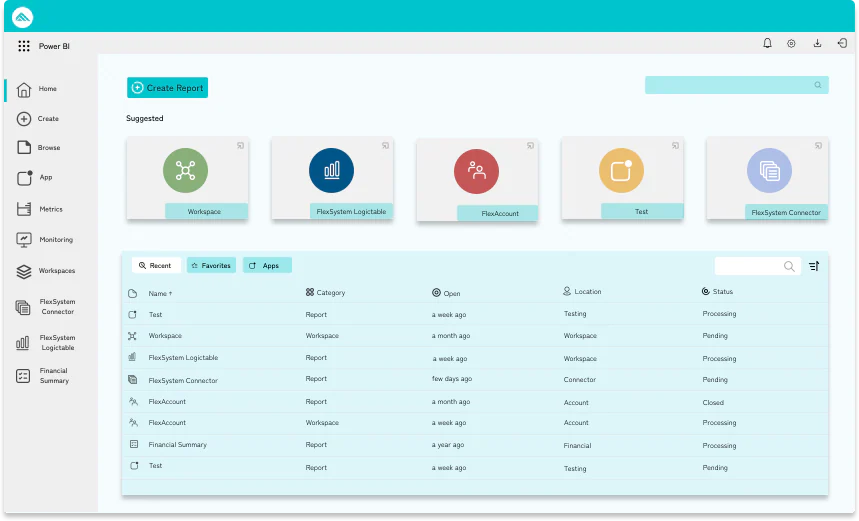
Task: Open Financial Summary row in table
Action: 474,445
